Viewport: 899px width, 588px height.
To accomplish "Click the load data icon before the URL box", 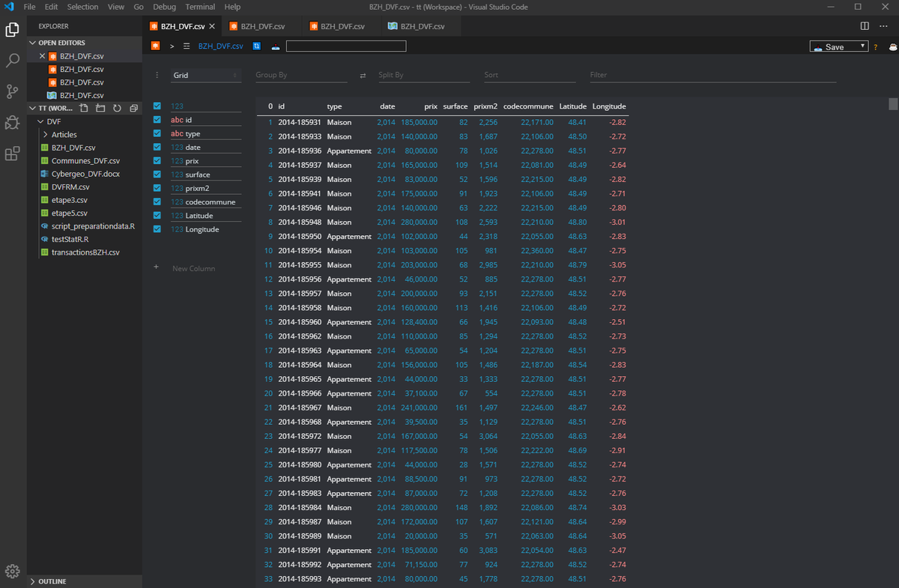I will point(276,46).
